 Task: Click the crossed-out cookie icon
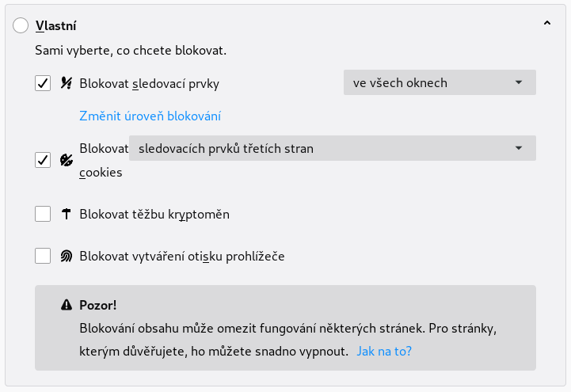[x=67, y=160]
